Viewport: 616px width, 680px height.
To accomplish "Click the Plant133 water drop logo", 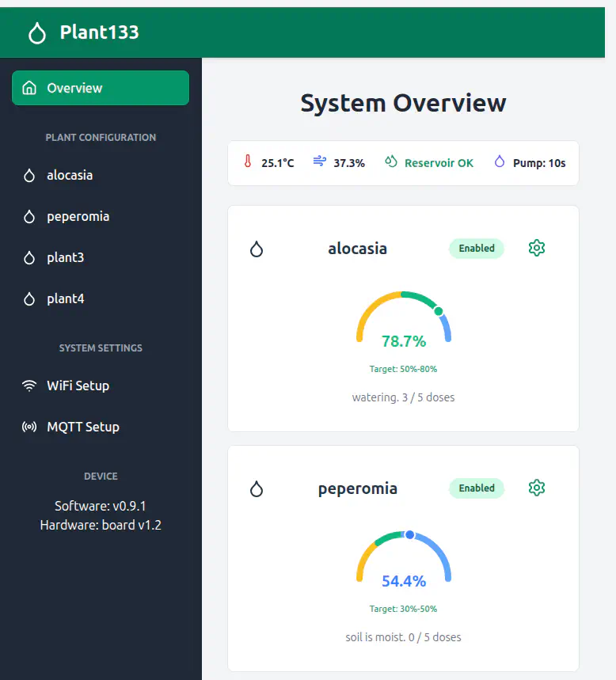I will pyautogui.click(x=36, y=32).
